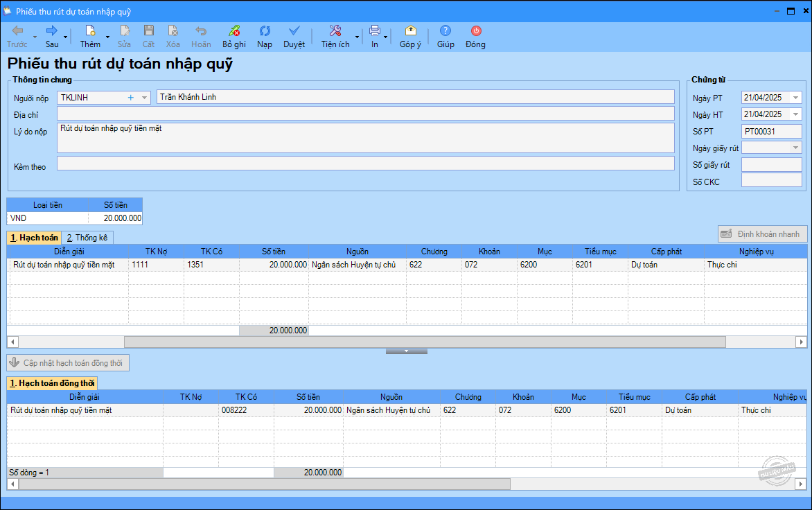This screenshot has width=812, height=510.
Task: Open Giúp help from the toolbar
Action: click(x=445, y=31)
